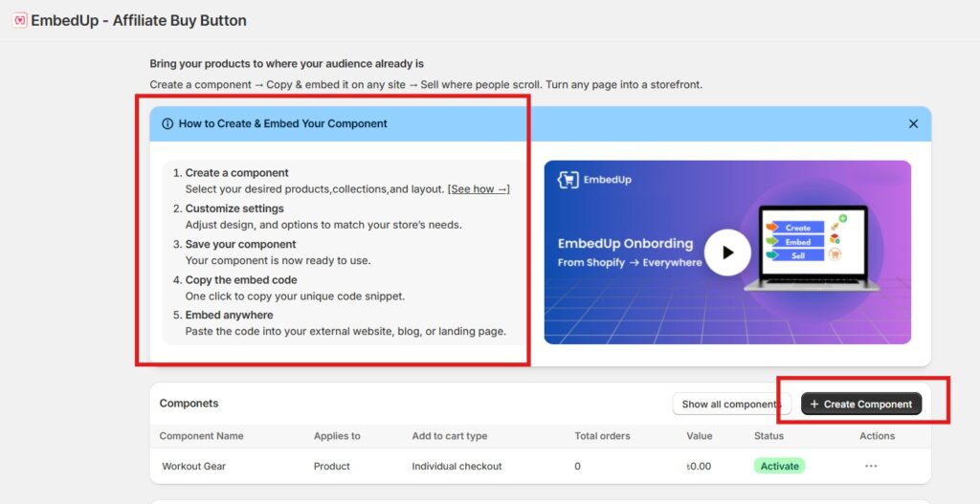The height and width of the screenshot is (504, 980).
Task: Click the info icon in banner header
Action: coord(167,123)
